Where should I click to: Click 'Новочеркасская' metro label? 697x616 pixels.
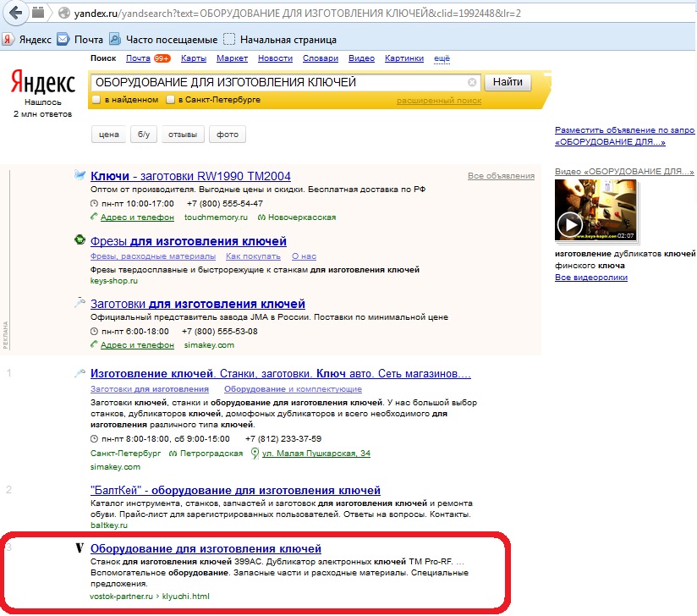point(301,217)
